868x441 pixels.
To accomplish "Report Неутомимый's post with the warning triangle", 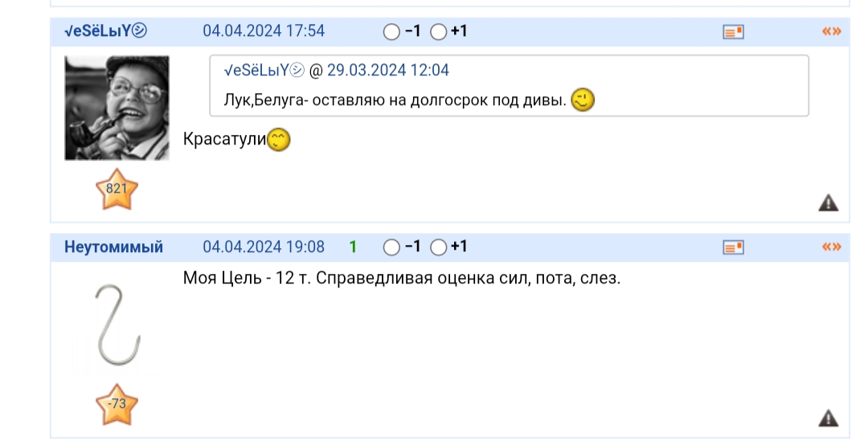I will 828,418.
